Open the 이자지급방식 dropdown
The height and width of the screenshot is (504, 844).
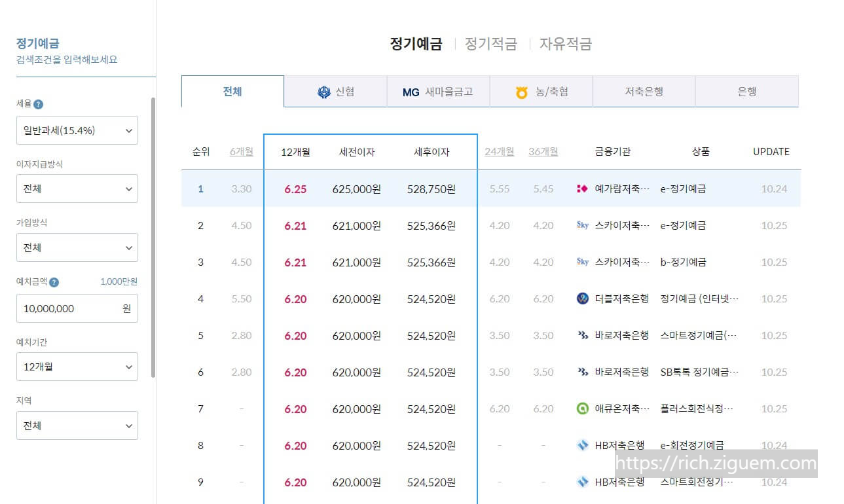(x=77, y=189)
